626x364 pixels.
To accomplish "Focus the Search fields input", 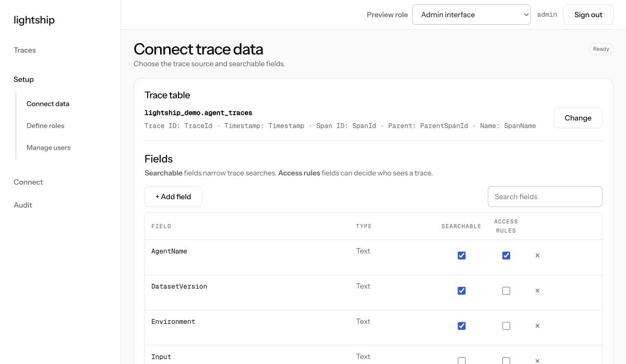I will pyautogui.click(x=545, y=197).
